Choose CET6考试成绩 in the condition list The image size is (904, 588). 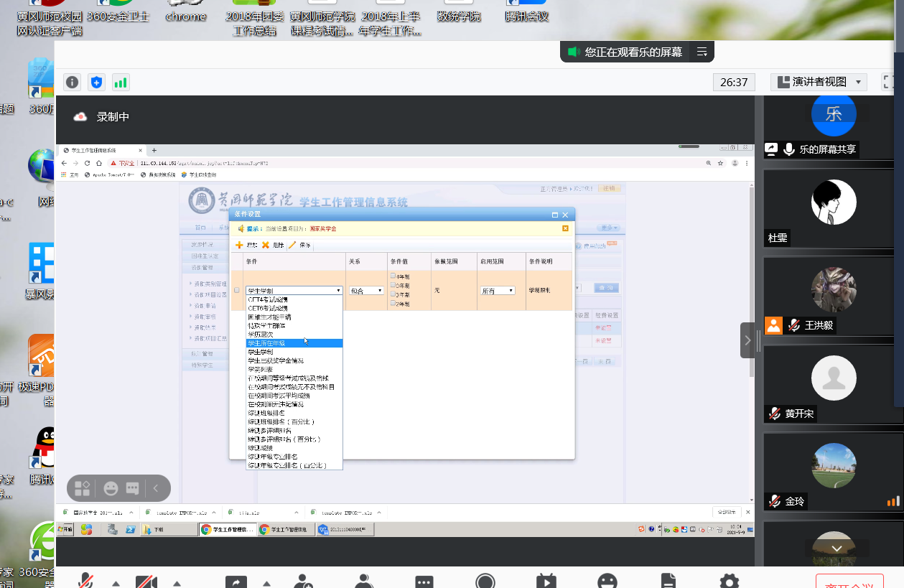coord(294,308)
